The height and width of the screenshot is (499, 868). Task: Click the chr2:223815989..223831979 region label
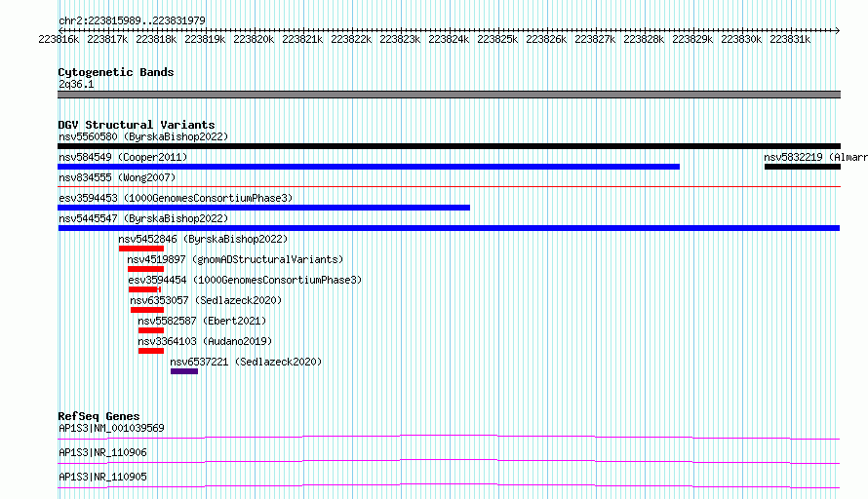132,20
